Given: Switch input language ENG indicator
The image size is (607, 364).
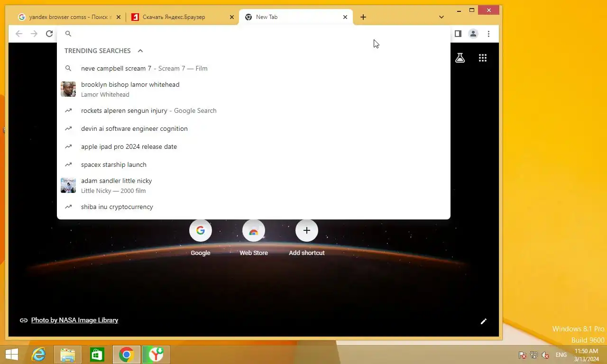Looking at the screenshot, I should [561, 355].
